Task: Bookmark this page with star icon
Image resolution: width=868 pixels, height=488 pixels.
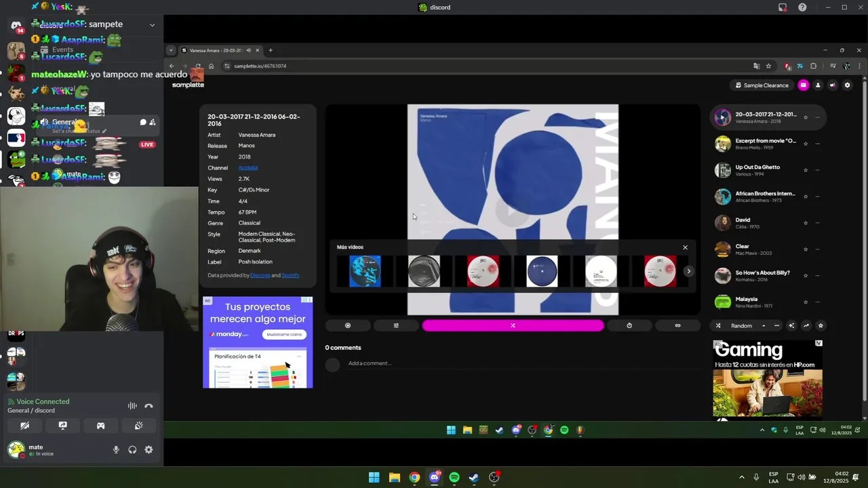Action: 768,66
